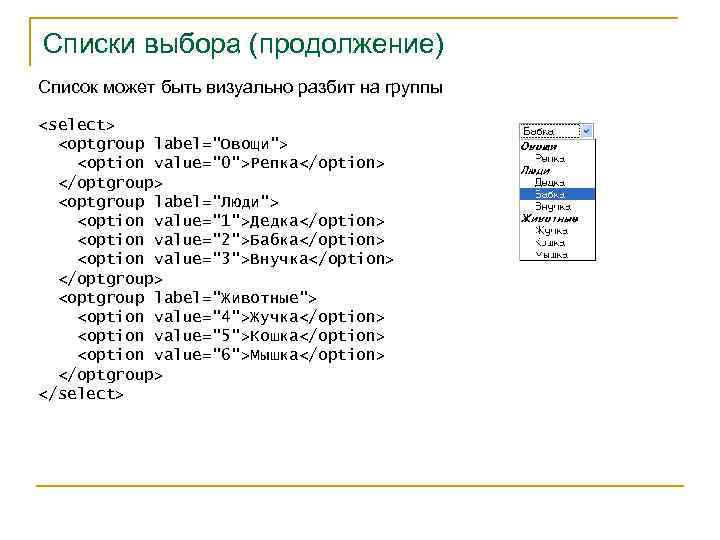Click the option value="6" Мышка code line
Image resolution: width=720 pixels, height=540 pixels.
coord(231,355)
